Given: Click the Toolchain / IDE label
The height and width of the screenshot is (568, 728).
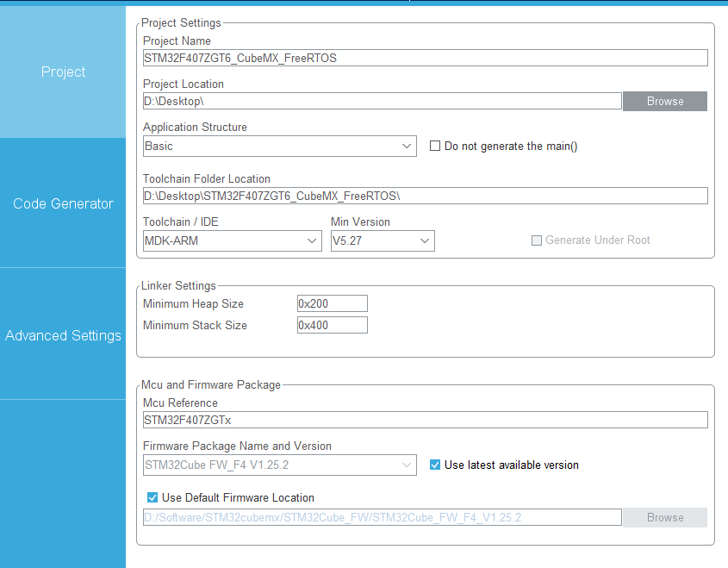Looking at the screenshot, I should coord(181,222).
